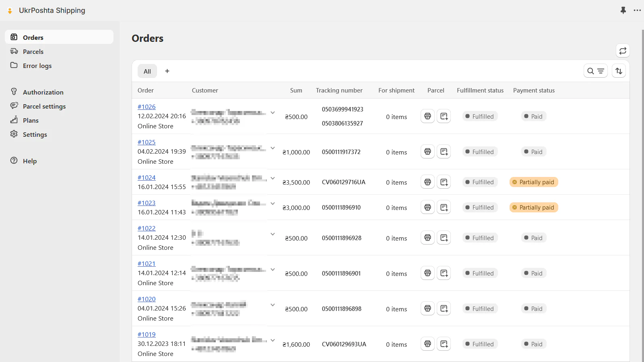Screen dimensions: 644x362
Task: Open order #1022 link
Action: [x=147, y=228]
